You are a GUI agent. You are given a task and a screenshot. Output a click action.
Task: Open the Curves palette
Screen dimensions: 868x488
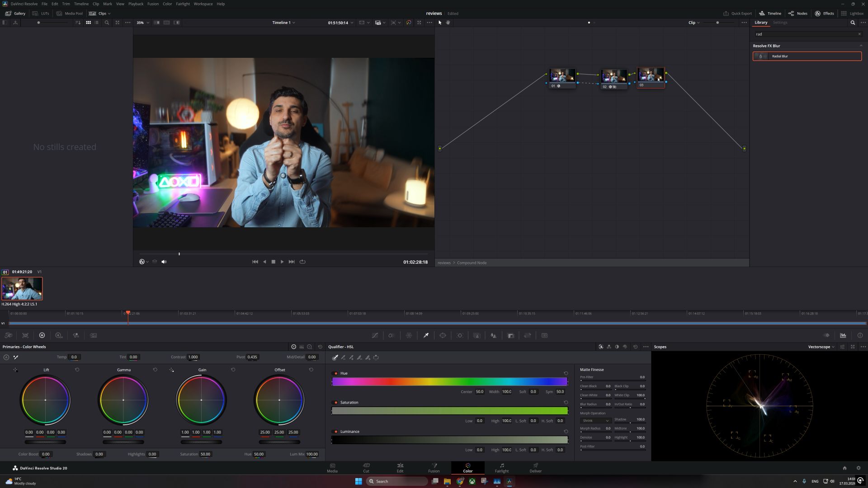(375, 335)
